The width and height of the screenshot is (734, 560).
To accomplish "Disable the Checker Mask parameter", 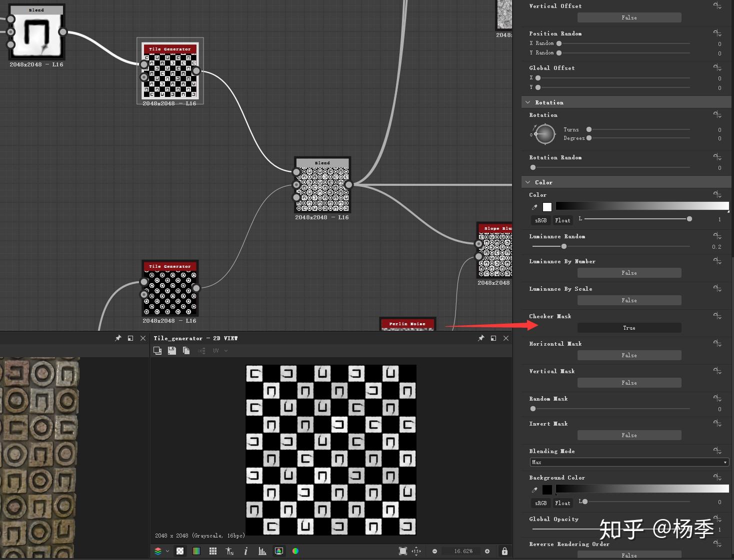I will (629, 328).
